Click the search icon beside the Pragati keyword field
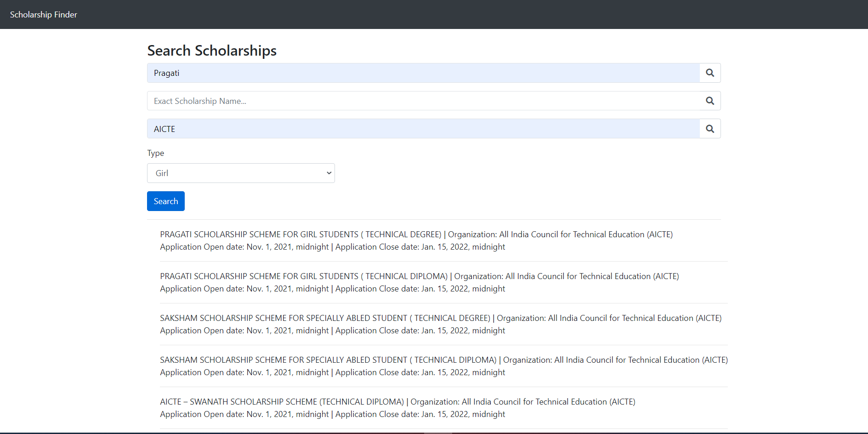Image resolution: width=868 pixels, height=434 pixels. pos(710,73)
